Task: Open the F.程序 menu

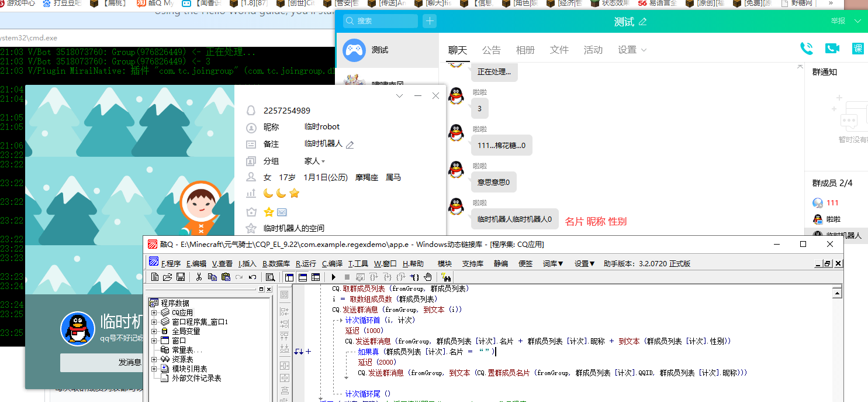Action: [171, 263]
